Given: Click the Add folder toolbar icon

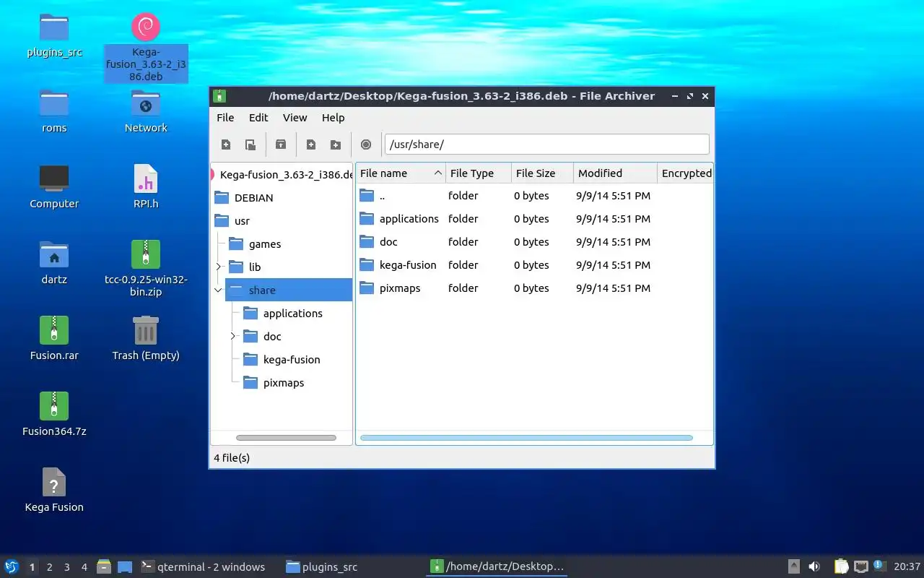Looking at the screenshot, I should pyautogui.click(x=336, y=144).
